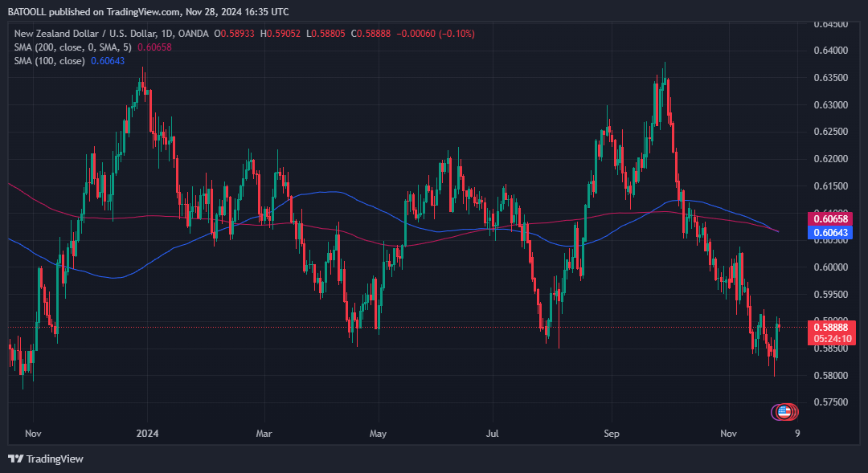Click the May label on time axis
The height and width of the screenshot is (473, 868).
pyautogui.click(x=378, y=433)
